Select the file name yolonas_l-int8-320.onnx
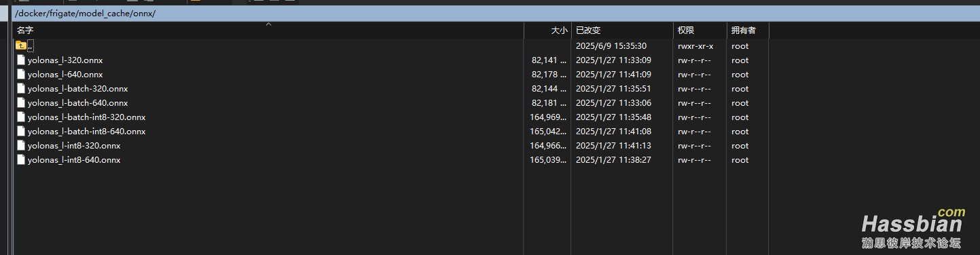The image size is (980, 255). click(x=74, y=146)
